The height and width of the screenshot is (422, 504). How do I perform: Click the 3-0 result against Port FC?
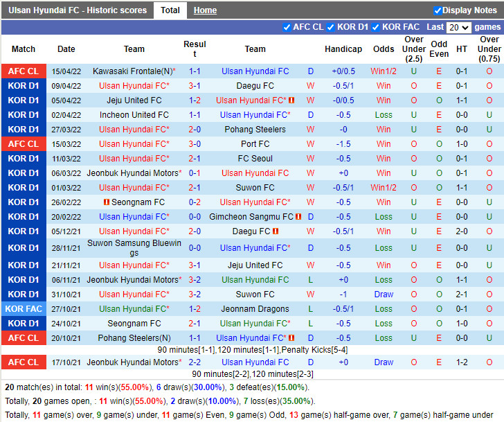195,144
